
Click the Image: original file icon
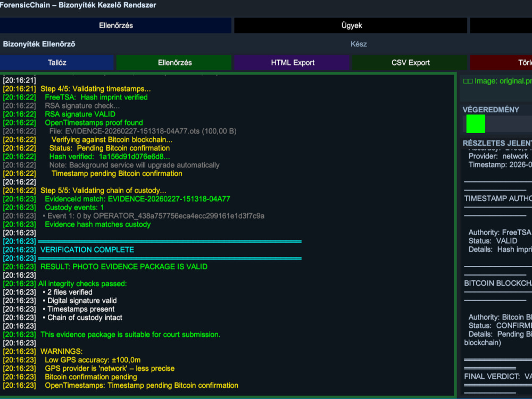tap(468, 81)
